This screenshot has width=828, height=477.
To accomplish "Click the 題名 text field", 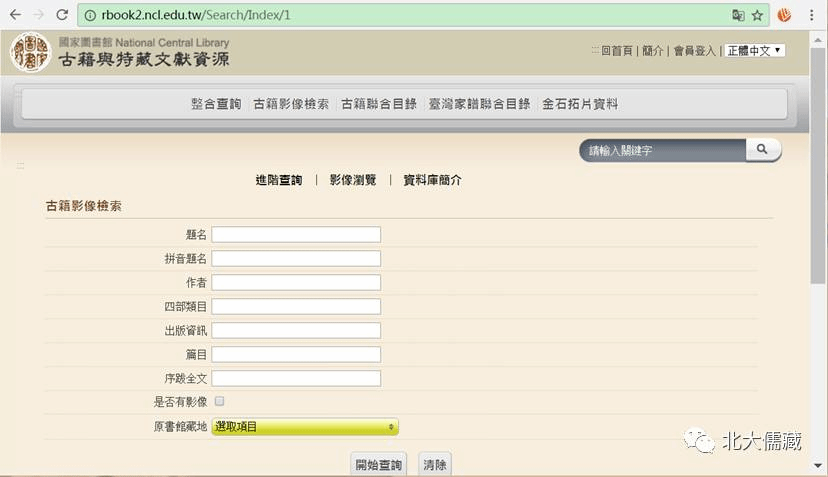I will tap(296, 235).
